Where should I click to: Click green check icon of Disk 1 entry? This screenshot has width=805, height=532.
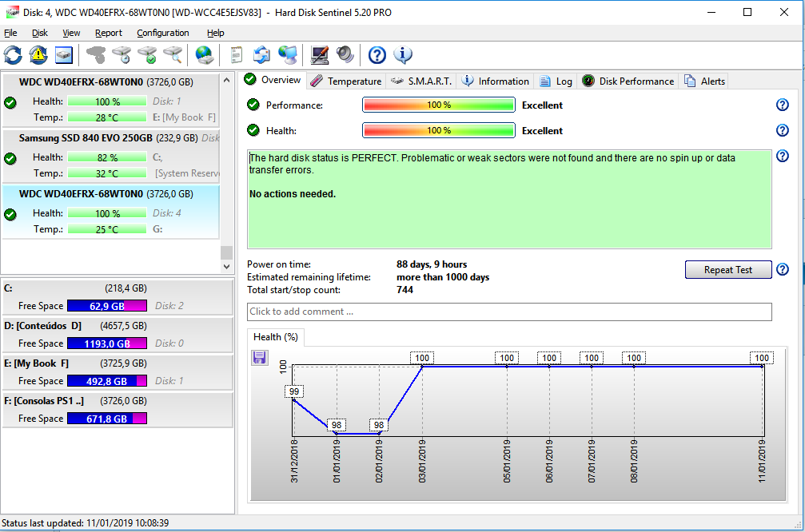tap(10, 103)
